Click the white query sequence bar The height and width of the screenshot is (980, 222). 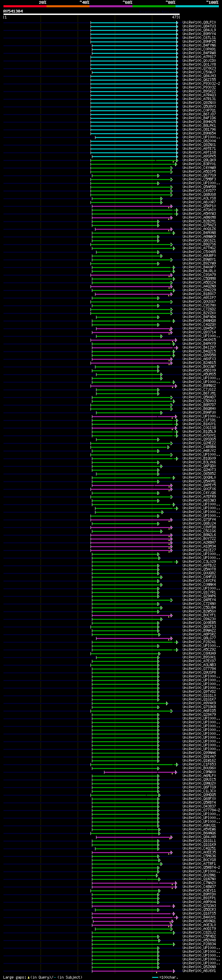pyautogui.click(x=92, y=15)
